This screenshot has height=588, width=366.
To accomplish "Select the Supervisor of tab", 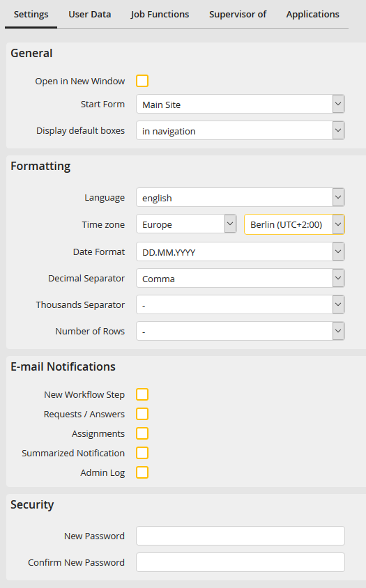I will (x=238, y=15).
